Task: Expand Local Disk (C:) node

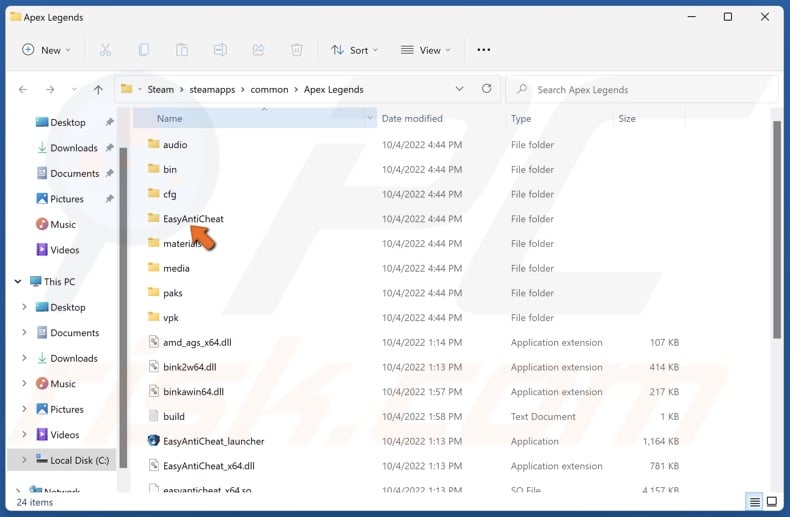Action: click(x=24, y=460)
